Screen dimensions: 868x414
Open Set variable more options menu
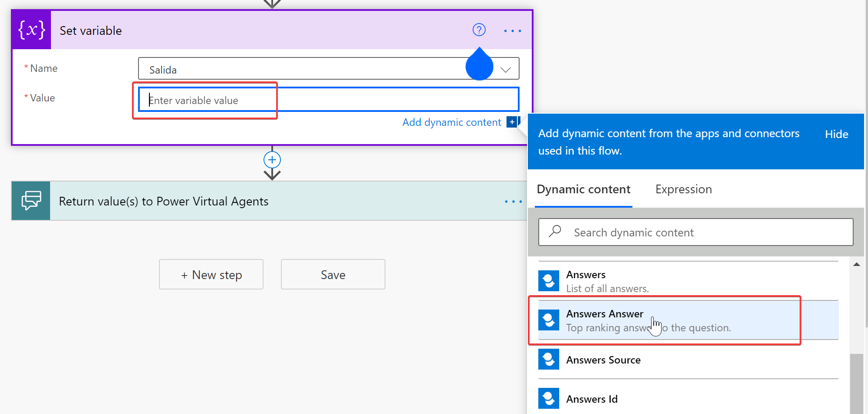pyautogui.click(x=512, y=31)
